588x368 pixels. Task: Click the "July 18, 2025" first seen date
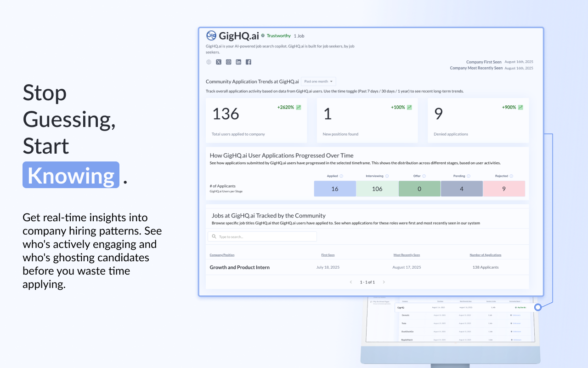pyautogui.click(x=328, y=267)
